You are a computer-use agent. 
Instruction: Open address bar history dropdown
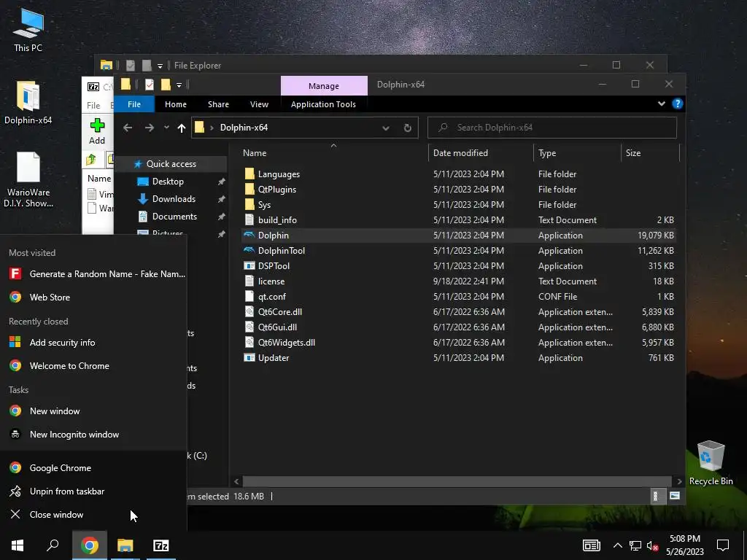tap(385, 128)
